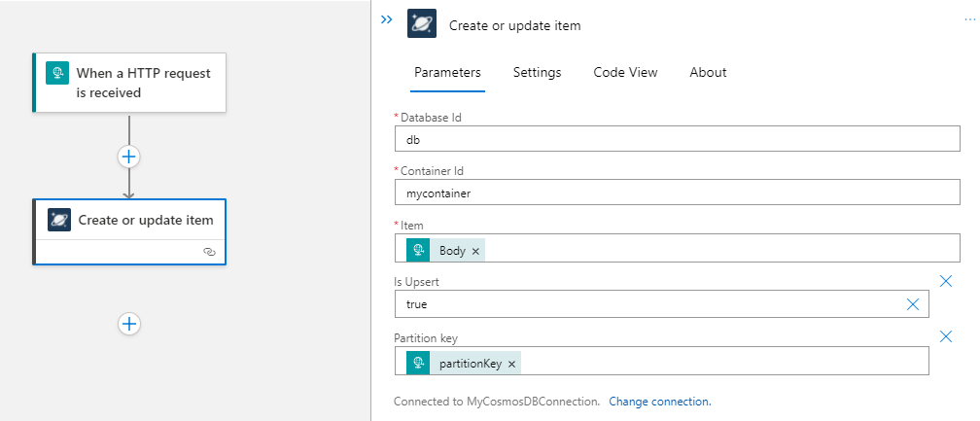Click the Body dynamic content token

pyautogui.click(x=445, y=251)
